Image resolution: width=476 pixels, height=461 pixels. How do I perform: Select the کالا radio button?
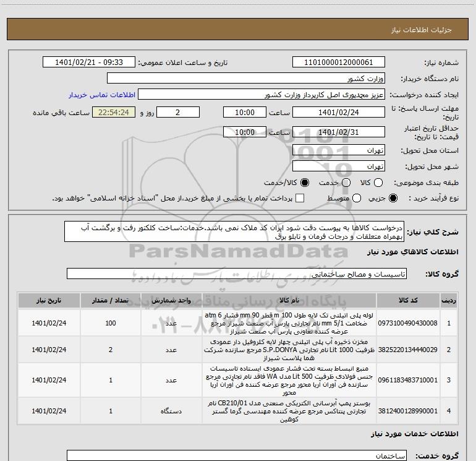pos(378,183)
